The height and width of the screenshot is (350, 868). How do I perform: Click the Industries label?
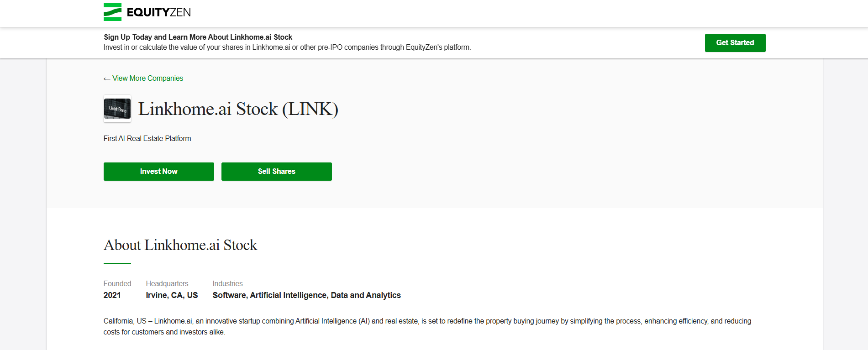[227, 284]
